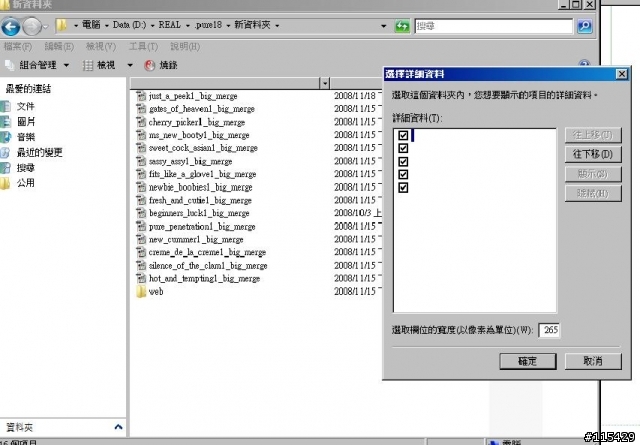Click the search magnifier icon
Viewport: 640px width, 445px height.
coord(584,27)
